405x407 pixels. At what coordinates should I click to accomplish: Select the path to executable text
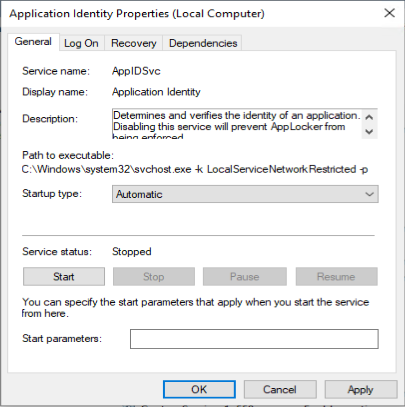click(x=195, y=169)
